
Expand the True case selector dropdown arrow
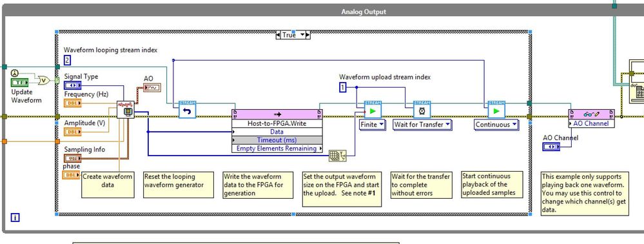coord(303,36)
